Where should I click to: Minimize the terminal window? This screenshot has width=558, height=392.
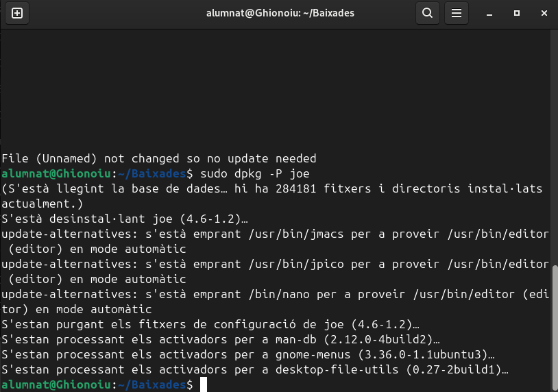click(x=491, y=13)
